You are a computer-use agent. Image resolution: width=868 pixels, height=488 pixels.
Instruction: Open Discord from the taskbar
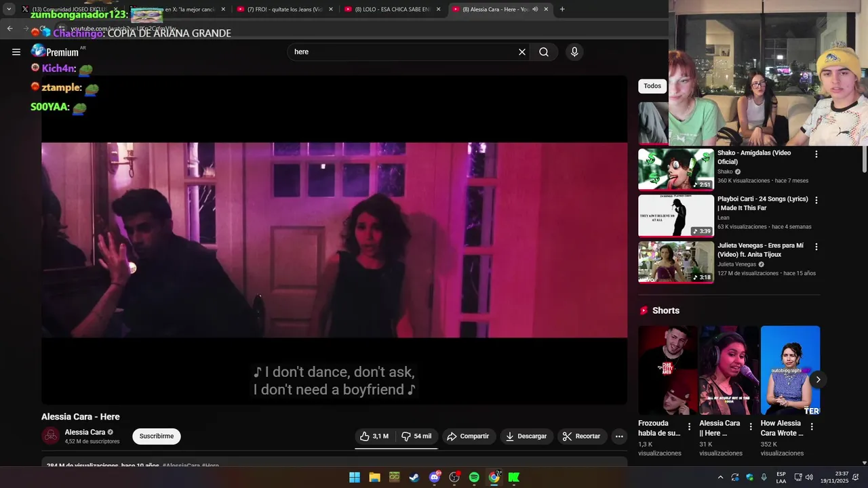click(435, 477)
